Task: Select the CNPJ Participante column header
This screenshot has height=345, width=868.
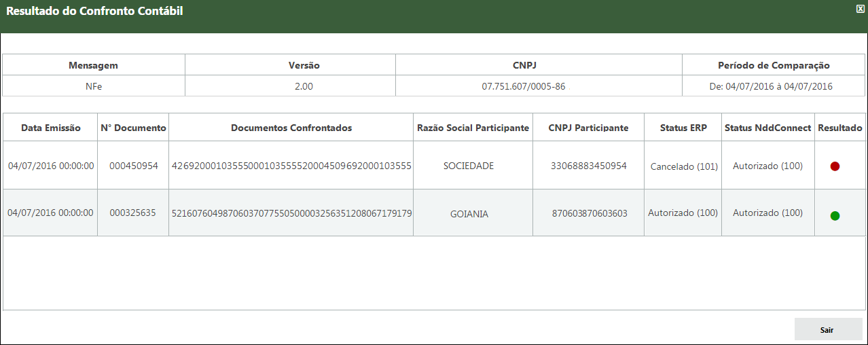Action: (x=588, y=128)
